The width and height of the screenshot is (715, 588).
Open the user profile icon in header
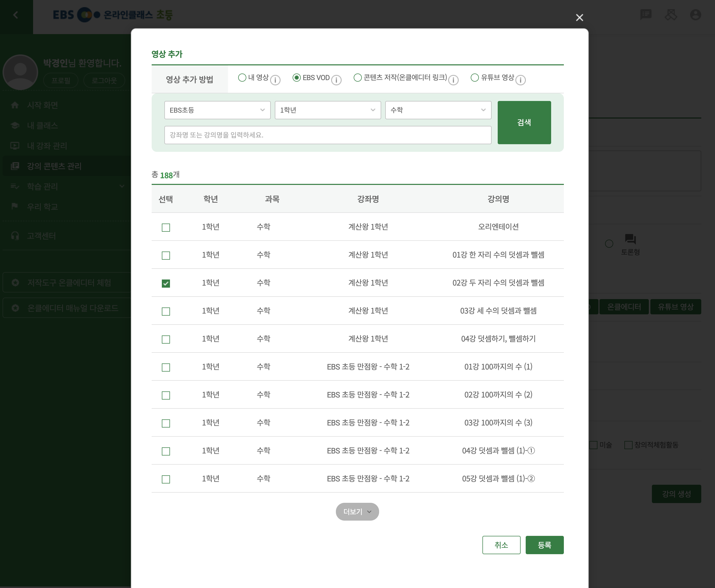pos(695,15)
